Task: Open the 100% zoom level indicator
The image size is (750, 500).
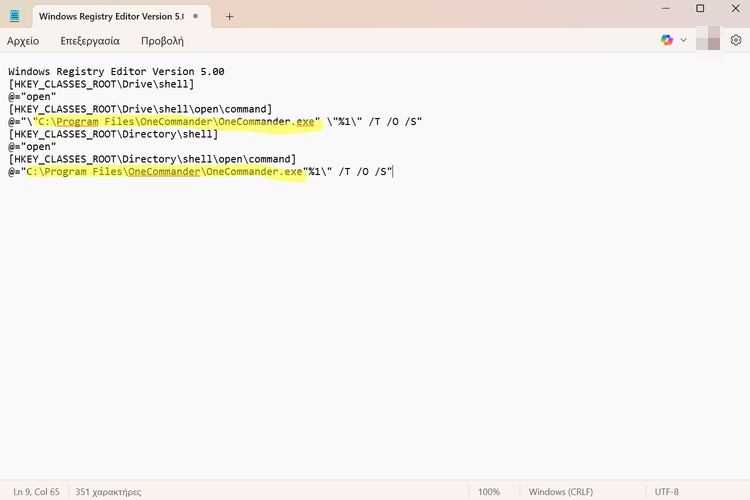Action: click(488, 492)
